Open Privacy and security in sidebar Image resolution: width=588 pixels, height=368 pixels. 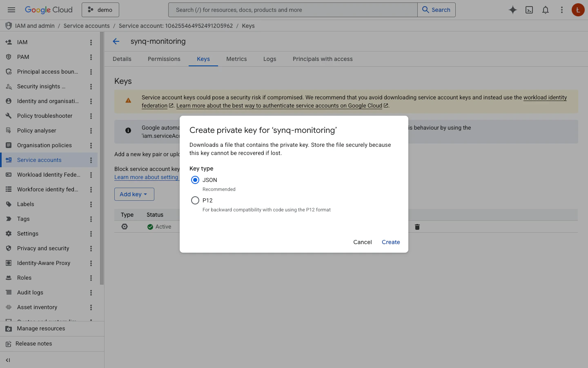click(x=43, y=248)
